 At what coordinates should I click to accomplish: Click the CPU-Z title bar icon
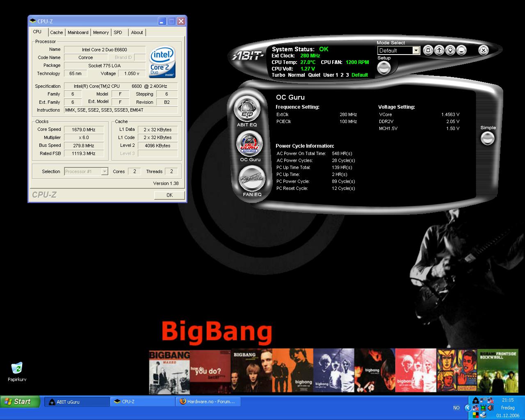(x=33, y=21)
